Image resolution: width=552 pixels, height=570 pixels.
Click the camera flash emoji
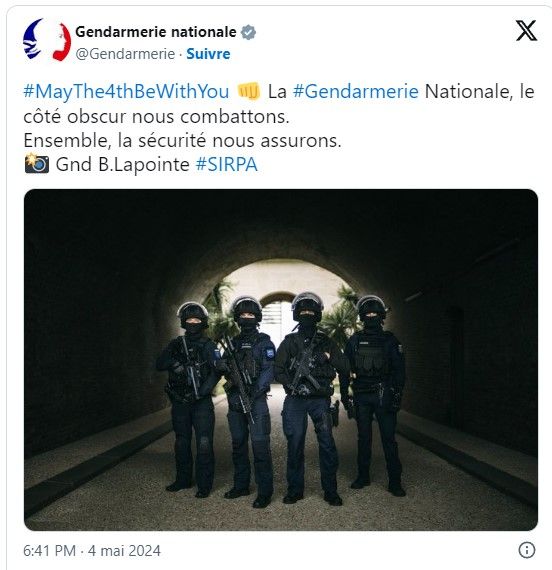(x=36, y=164)
